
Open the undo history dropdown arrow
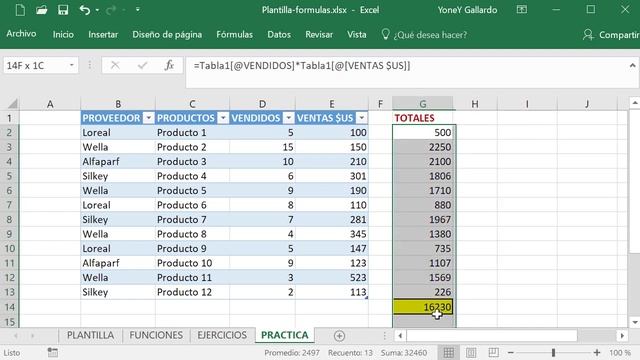pos(97,10)
